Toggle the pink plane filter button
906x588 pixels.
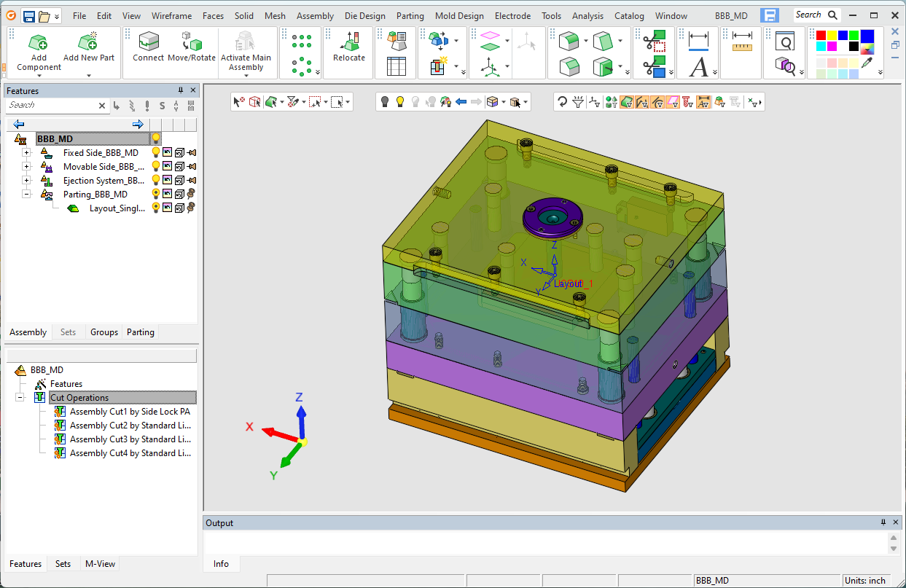[673, 102]
